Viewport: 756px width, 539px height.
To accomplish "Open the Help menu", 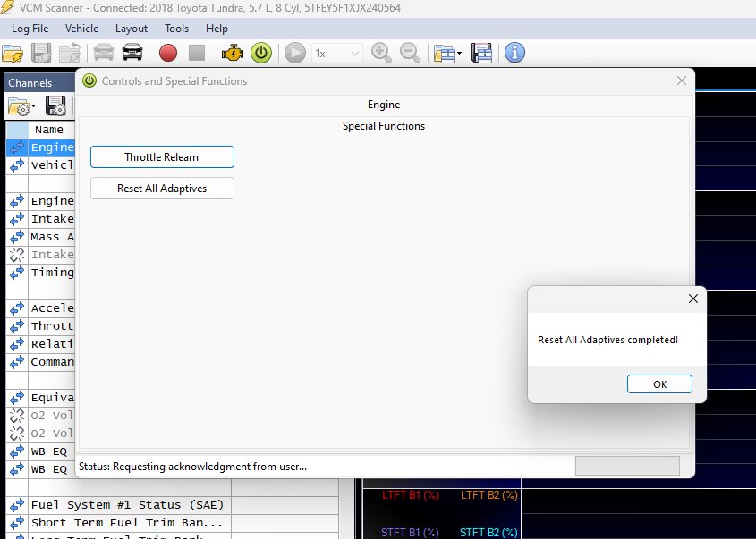I will [217, 29].
